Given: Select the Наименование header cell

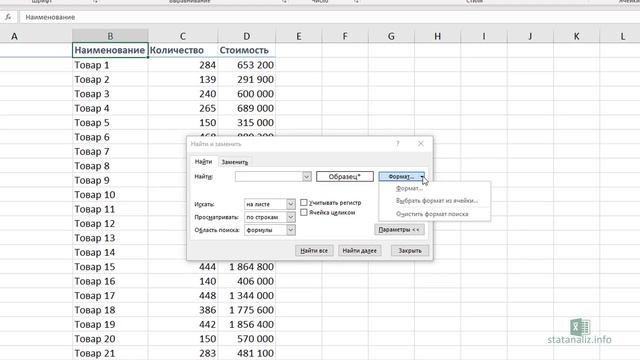Looking at the screenshot, I should pyautogui.click(x=110, y=50).
